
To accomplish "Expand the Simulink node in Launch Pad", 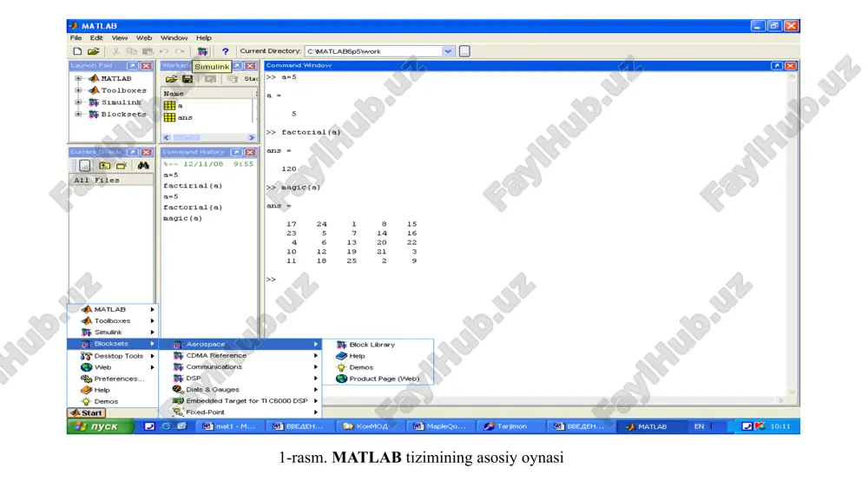I will point(78,102).
